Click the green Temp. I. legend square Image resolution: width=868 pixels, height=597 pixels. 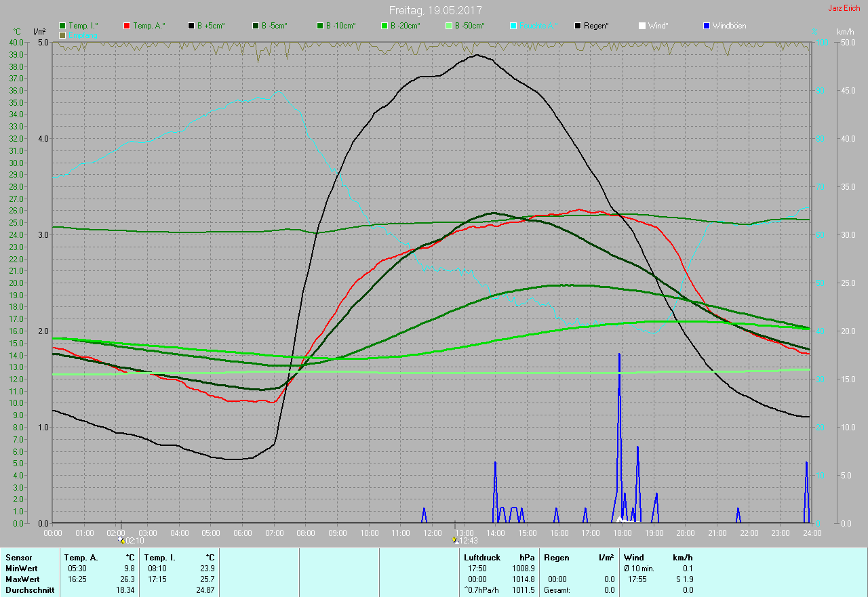coord(63,26)
